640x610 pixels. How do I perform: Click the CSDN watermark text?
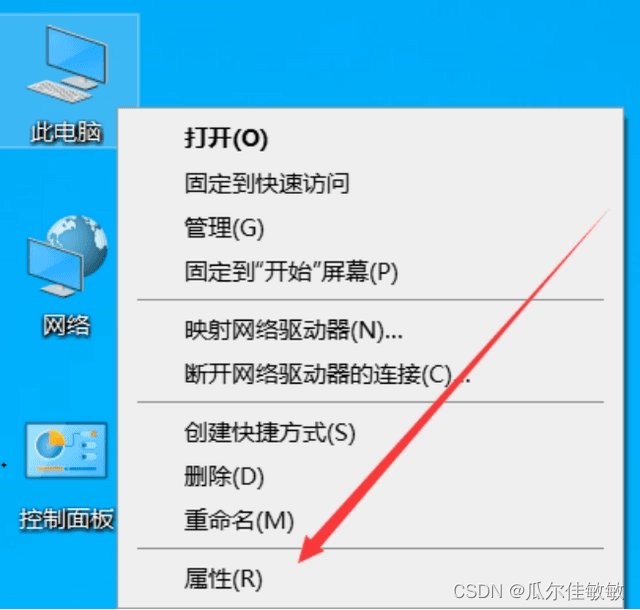pos(538,590)
